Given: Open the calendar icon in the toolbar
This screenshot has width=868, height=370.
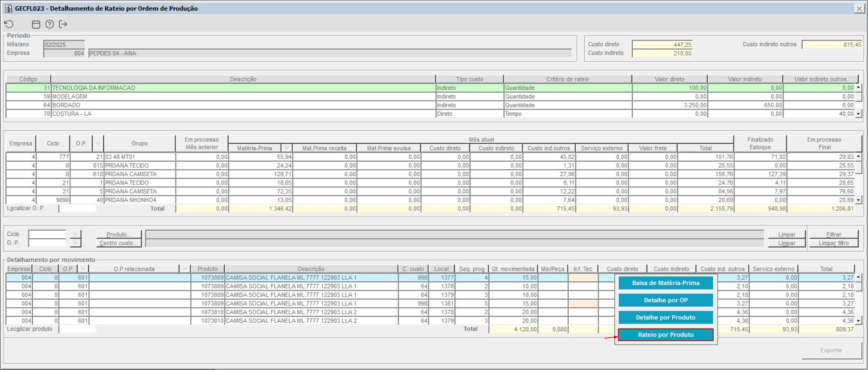Looking at the screenshot, I should 36,24.
